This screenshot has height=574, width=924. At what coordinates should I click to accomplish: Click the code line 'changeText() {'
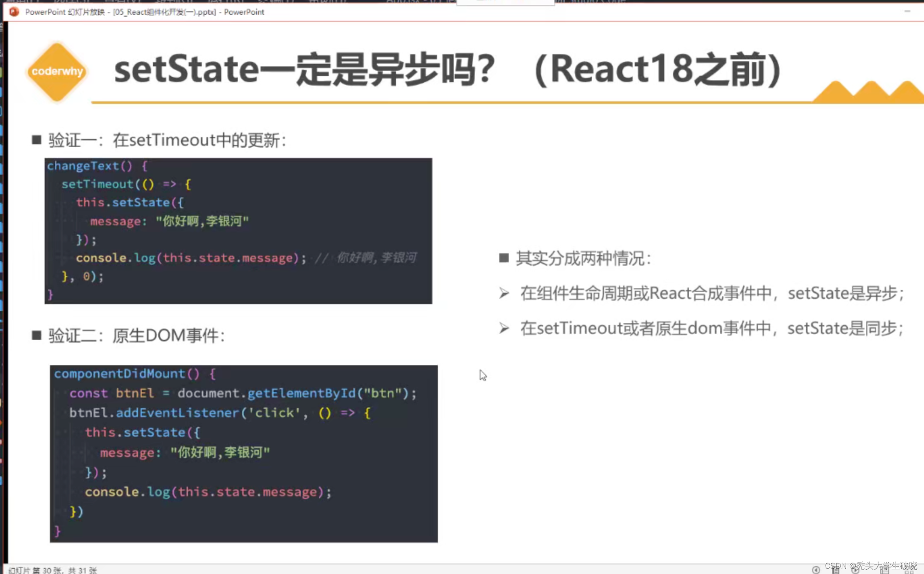tap(97, 166)
